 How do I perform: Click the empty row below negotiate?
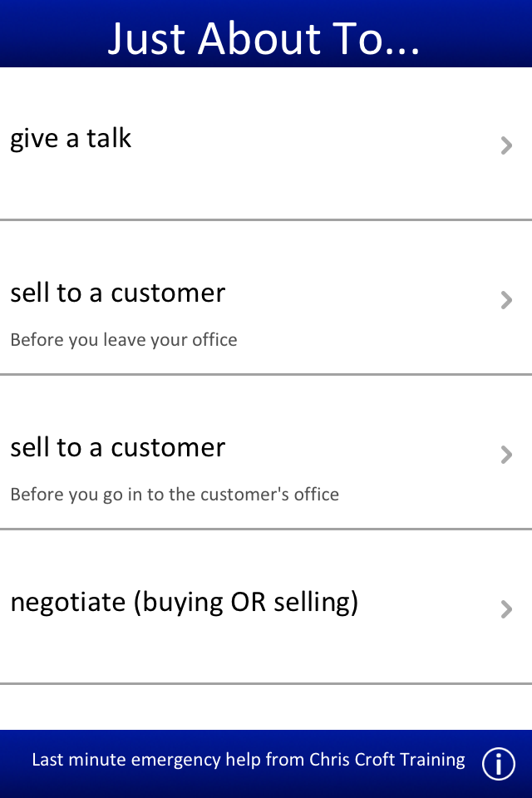(266, 707)
